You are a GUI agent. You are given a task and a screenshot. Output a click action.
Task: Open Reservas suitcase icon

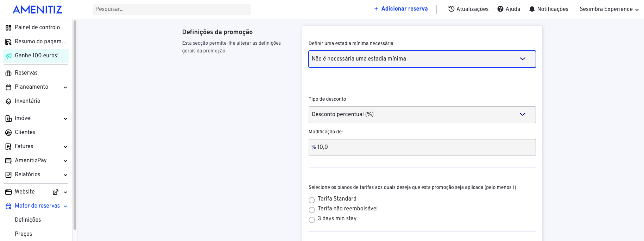[8, 73]
